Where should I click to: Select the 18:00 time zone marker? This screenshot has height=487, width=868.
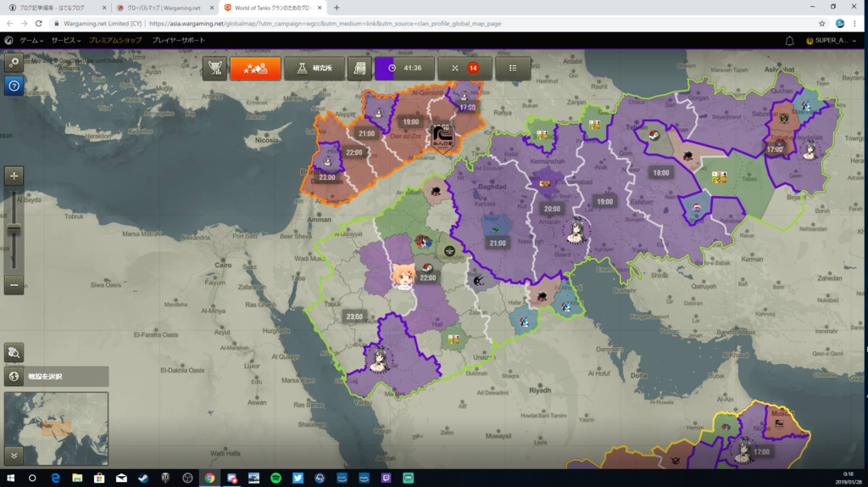661,173
